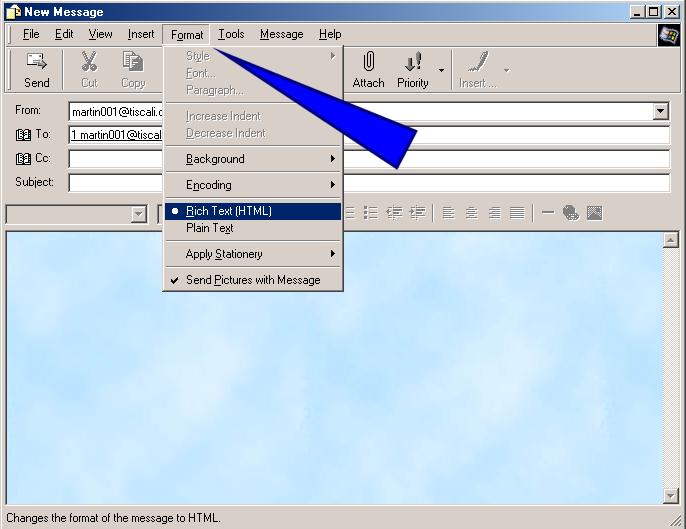Click the Send envelope icon
Screen dimensions: 686x529
pyautogui.click(x=37, y=63)
